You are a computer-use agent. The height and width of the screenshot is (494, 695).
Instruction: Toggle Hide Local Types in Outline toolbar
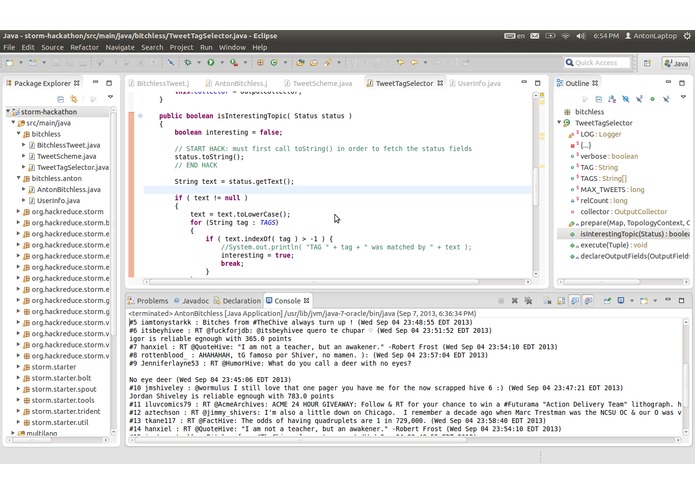(666, 99)
